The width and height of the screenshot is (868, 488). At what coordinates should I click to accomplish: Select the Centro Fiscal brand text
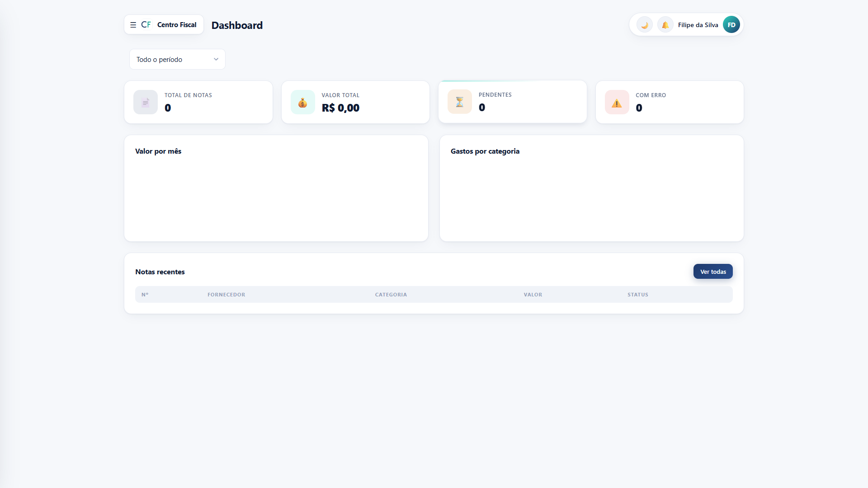177,25
